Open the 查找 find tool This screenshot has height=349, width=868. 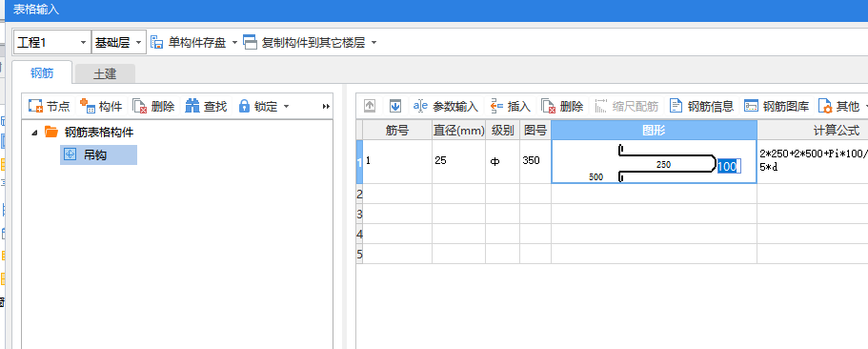tap(206, 107)
